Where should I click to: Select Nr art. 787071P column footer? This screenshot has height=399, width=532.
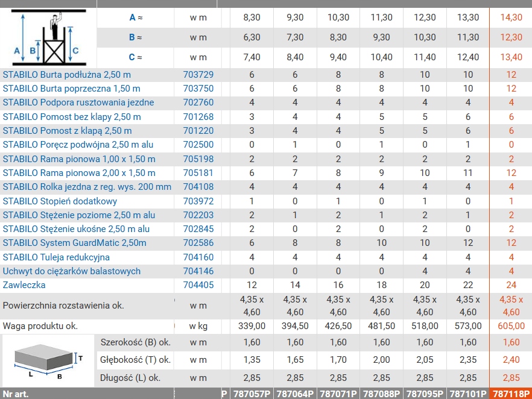click(x=338, y=394)
